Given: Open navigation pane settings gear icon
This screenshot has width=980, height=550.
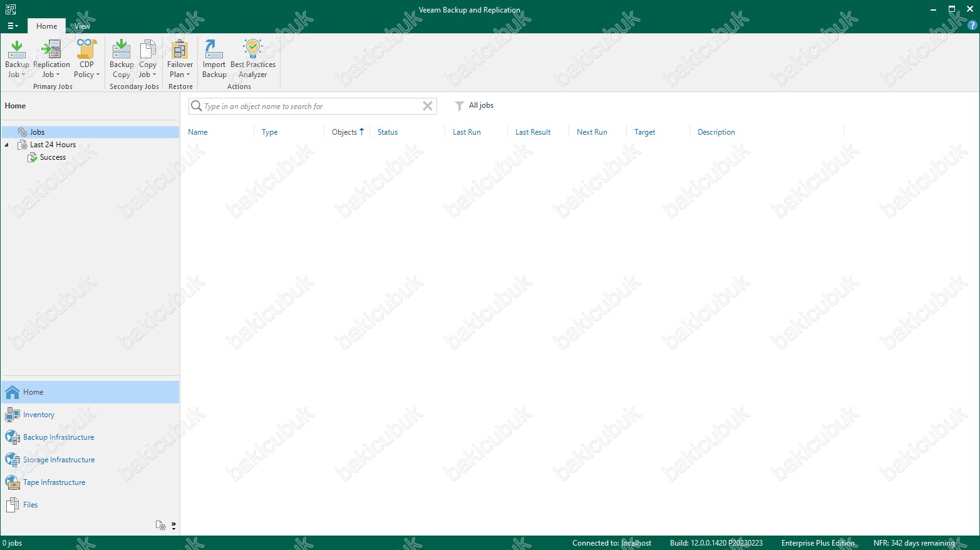Looking at the screenshot, I should 161,526.
